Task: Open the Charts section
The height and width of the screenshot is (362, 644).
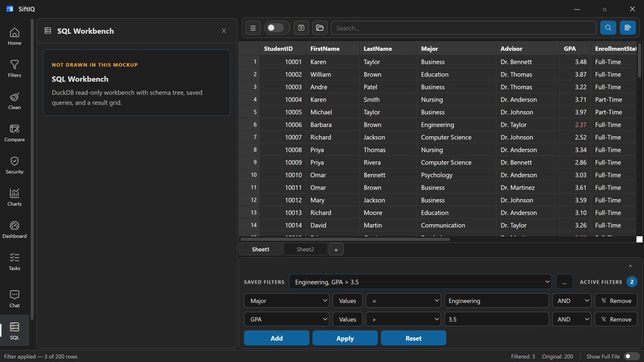Action: click(15, 198)
